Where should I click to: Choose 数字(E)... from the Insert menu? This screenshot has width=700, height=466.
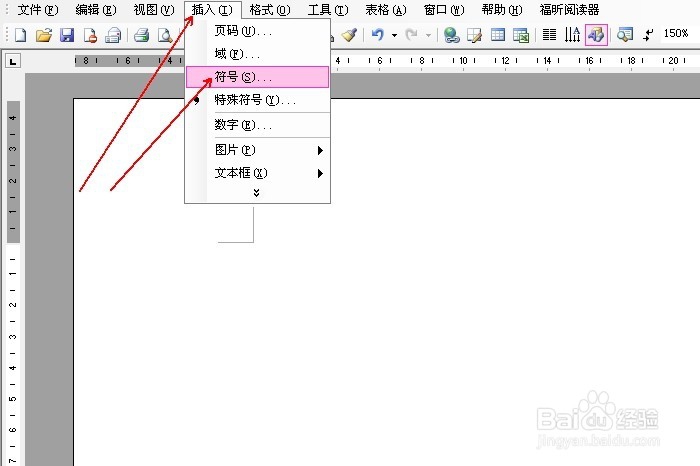pyautogui.click(x=258, y=125)
